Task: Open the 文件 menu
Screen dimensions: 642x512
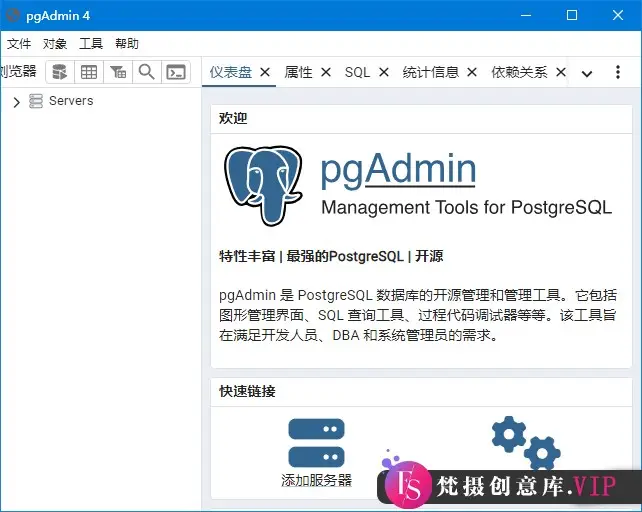Action: tap(19, 43)
